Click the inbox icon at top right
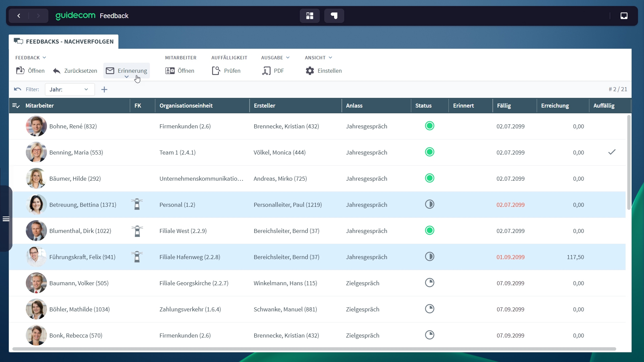 click(624, 16)
